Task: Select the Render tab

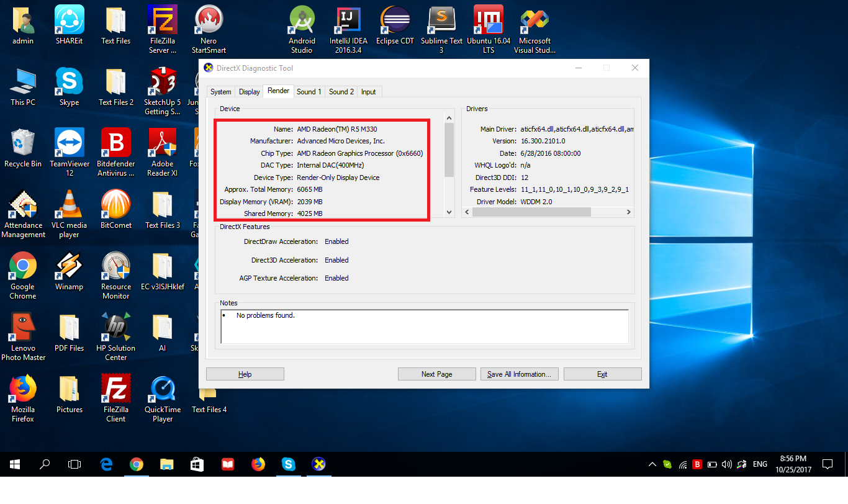Action: point(278,91)
